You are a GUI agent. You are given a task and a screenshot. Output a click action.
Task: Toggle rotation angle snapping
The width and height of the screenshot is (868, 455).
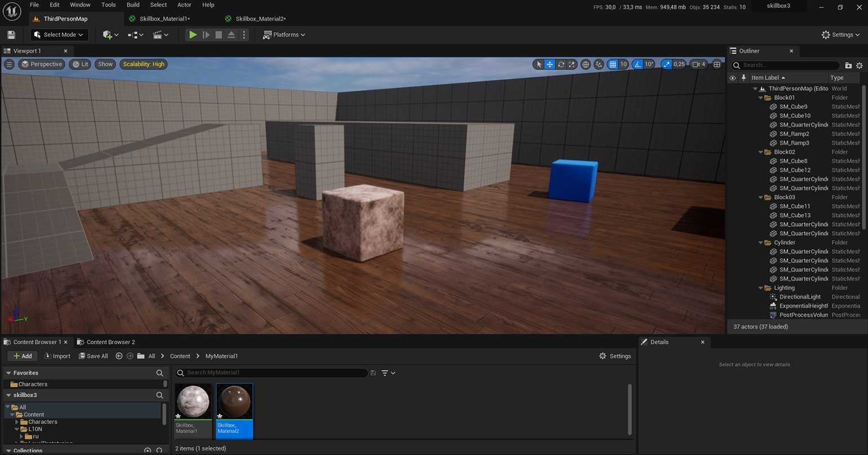[x=638, y=64]
